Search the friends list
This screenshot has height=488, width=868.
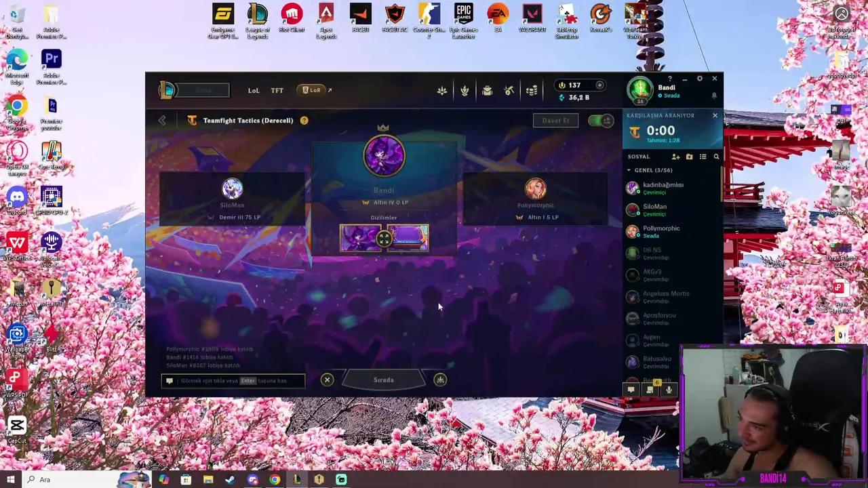click(x=716, y=157)
